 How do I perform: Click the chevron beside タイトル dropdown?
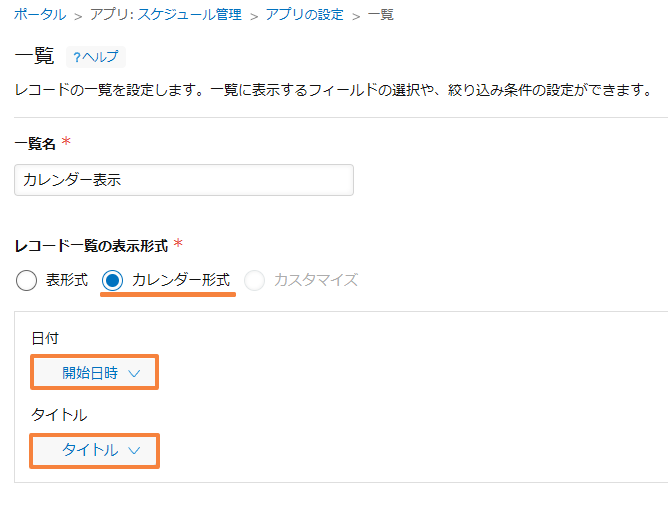[x=134, y=451]
